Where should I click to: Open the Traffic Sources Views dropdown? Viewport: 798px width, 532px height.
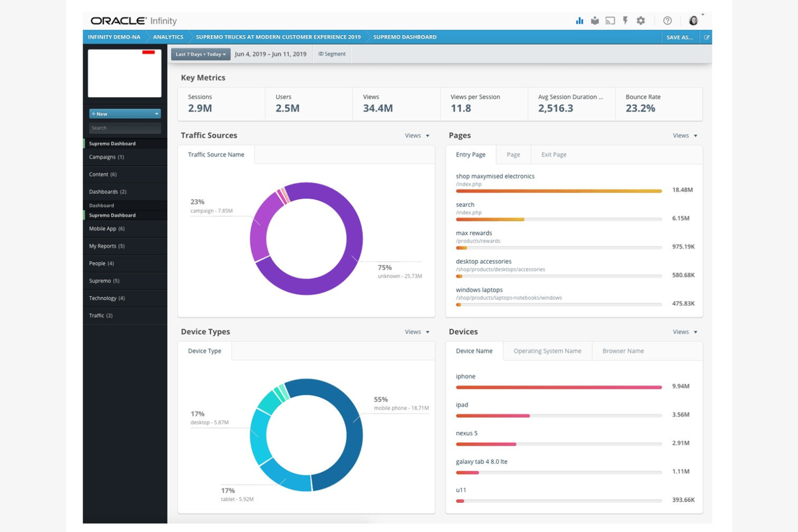tap(417, 136)
